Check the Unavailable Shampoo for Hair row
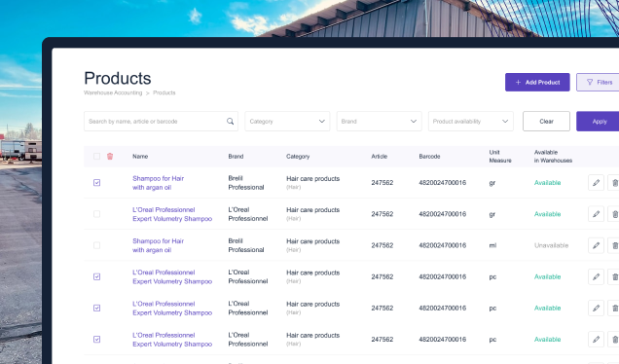The image size is (619, 364). click(96, 245)
